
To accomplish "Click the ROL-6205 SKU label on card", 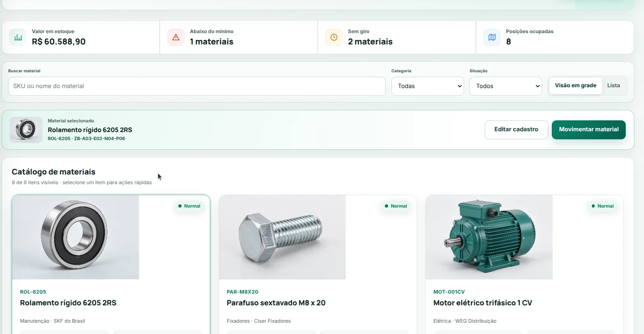I will click(33, 292).
